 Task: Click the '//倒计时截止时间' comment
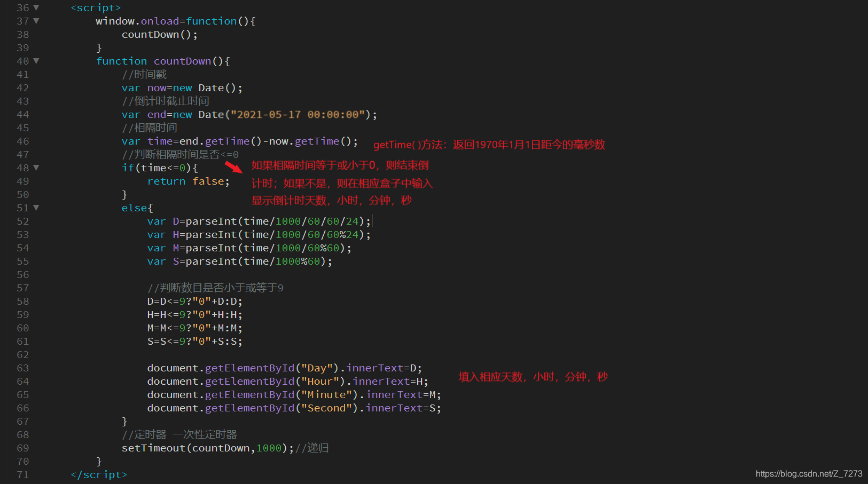(166, 101)
